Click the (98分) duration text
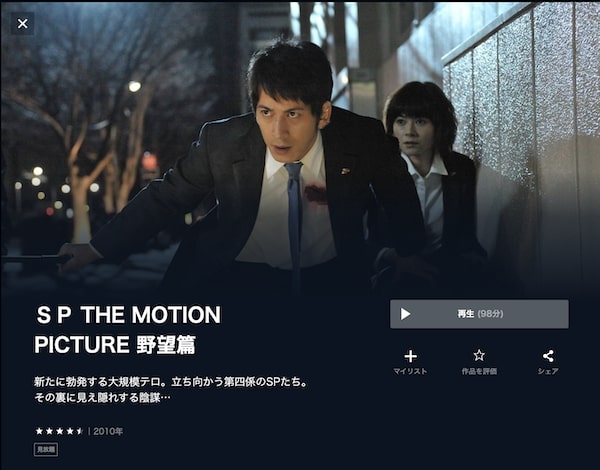The width and height of the screenshot is (600, 470). click(x=491, y=314)
